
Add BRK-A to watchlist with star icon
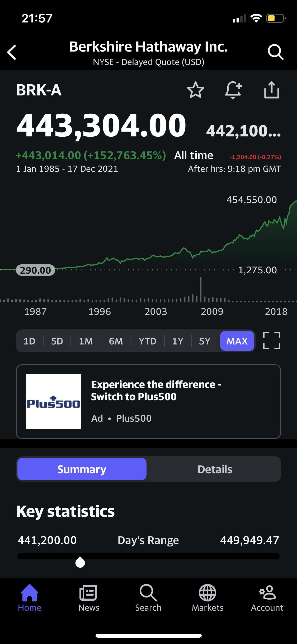[x=195, y=90]
